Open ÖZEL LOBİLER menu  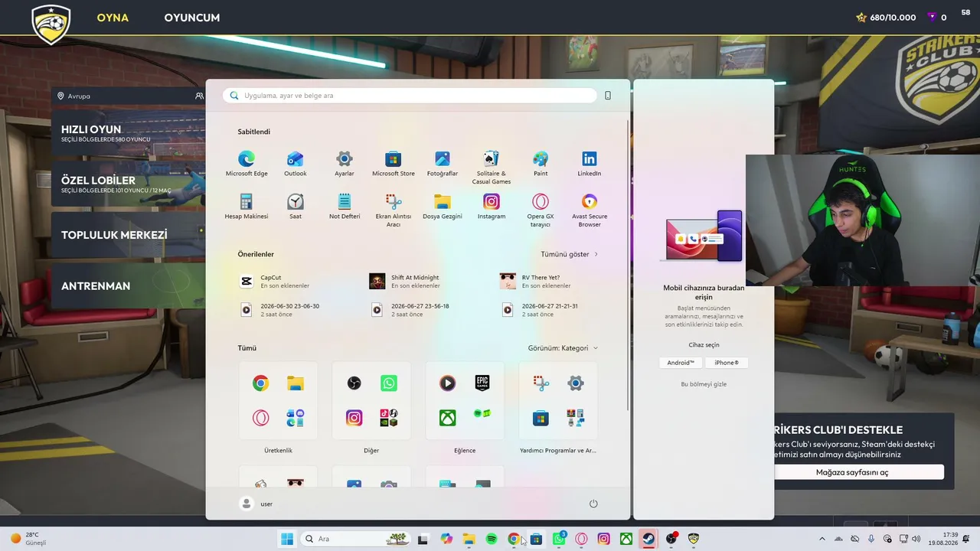coord(128,184)
